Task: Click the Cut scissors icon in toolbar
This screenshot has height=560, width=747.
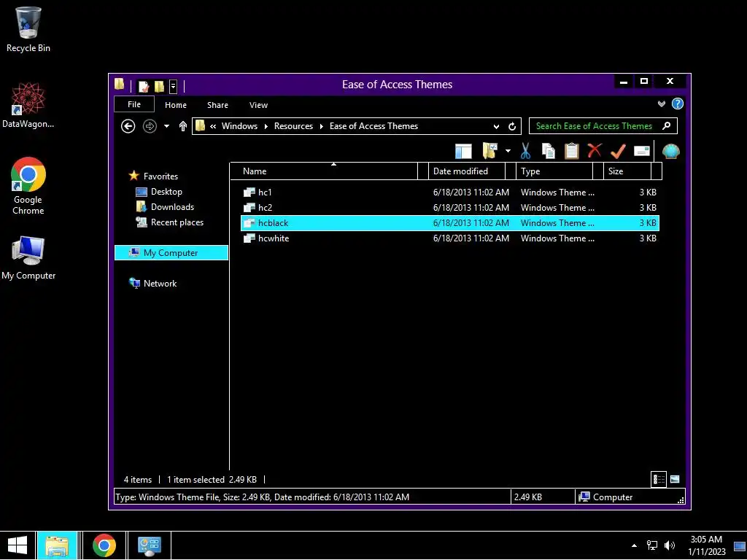Action: 525,151
